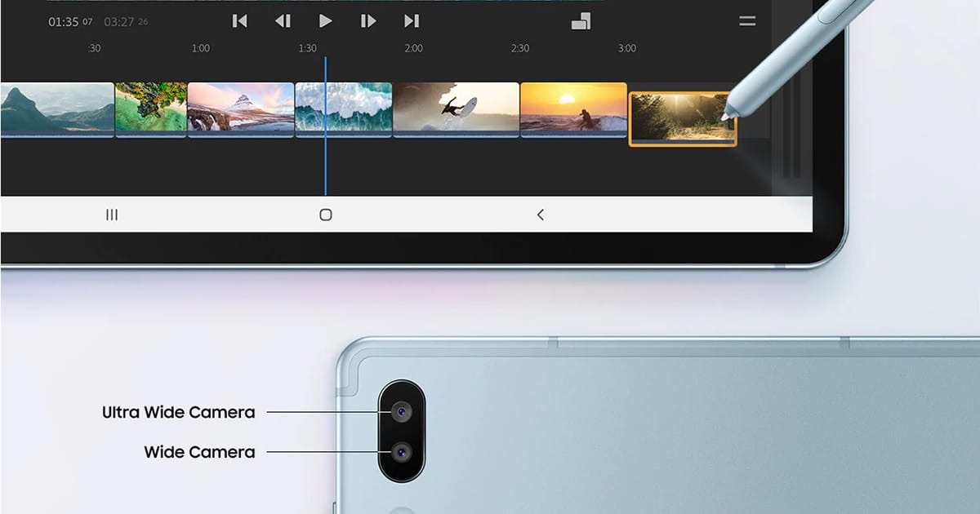Open the hamburger menu at top right
Image resolution: width=980 pixels, height=514 pixels.
[x=747, y=21]
